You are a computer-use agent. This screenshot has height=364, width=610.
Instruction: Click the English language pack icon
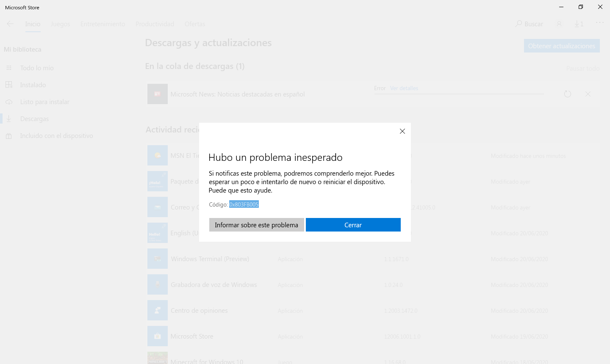pos(158,233)
